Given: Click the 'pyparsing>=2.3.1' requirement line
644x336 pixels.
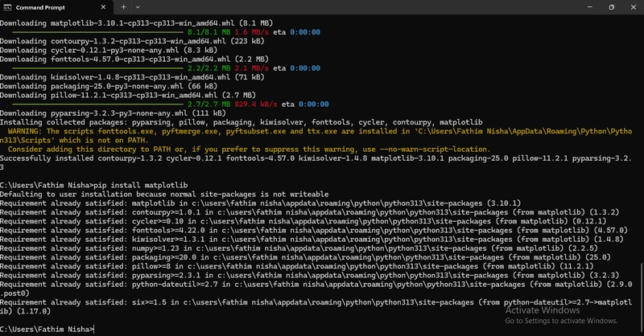Looking at the screenshot, I should tap(310, 276).
